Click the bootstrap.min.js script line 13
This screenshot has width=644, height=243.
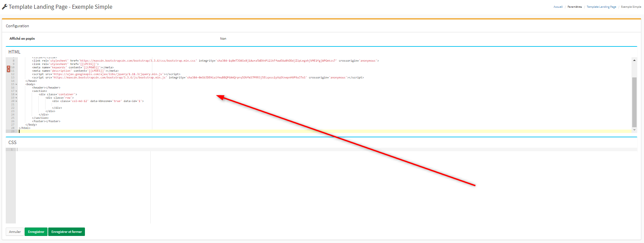pos(198,77)
